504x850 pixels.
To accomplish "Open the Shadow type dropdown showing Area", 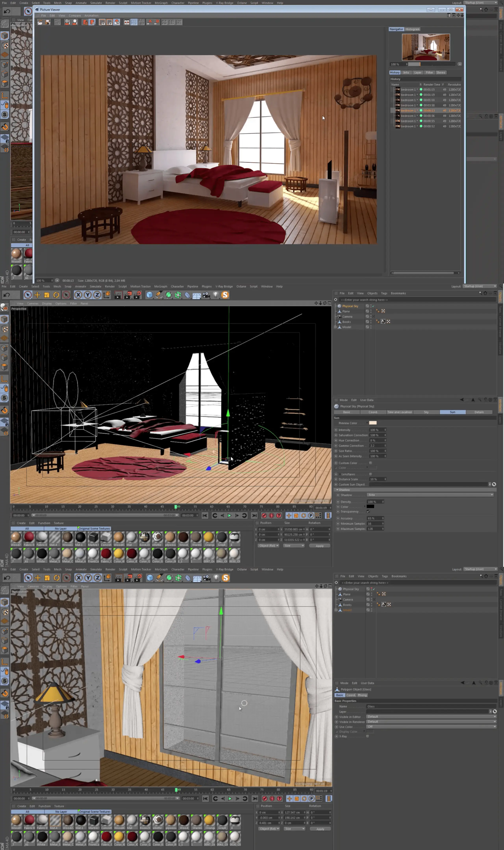I will click(x=430, y=495).
